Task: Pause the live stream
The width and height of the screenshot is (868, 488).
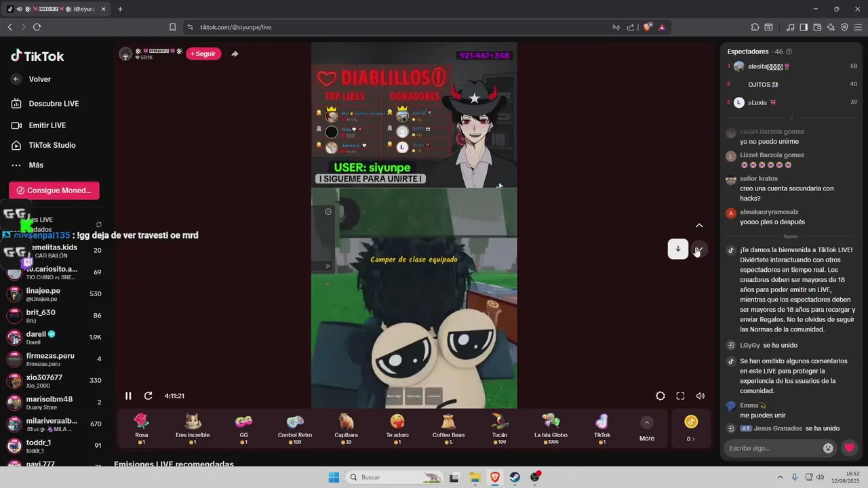Action: [x=128, y=396]
